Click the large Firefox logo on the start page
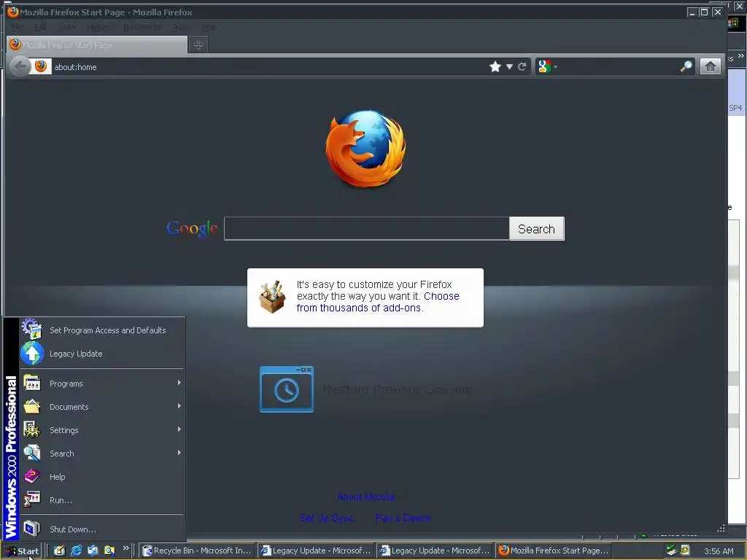This screenshot has height=560, width=747. pyautogui.click(x=366, y=149)
